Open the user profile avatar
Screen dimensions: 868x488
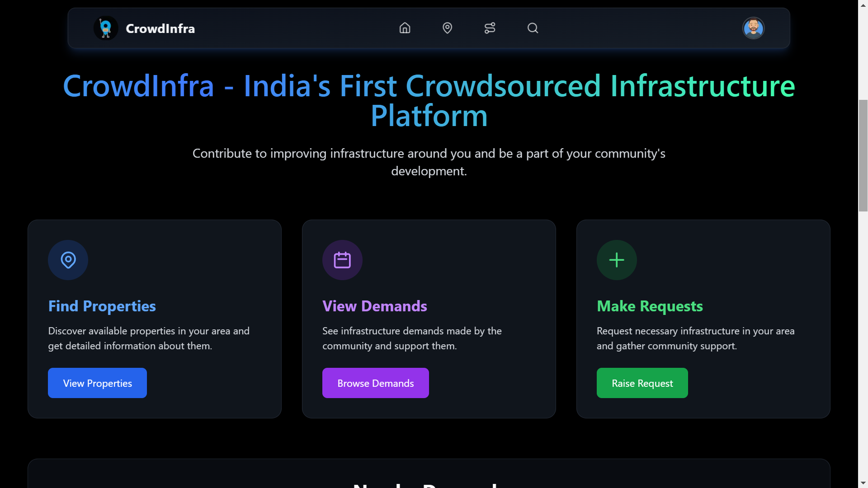[x=753, y=28]
